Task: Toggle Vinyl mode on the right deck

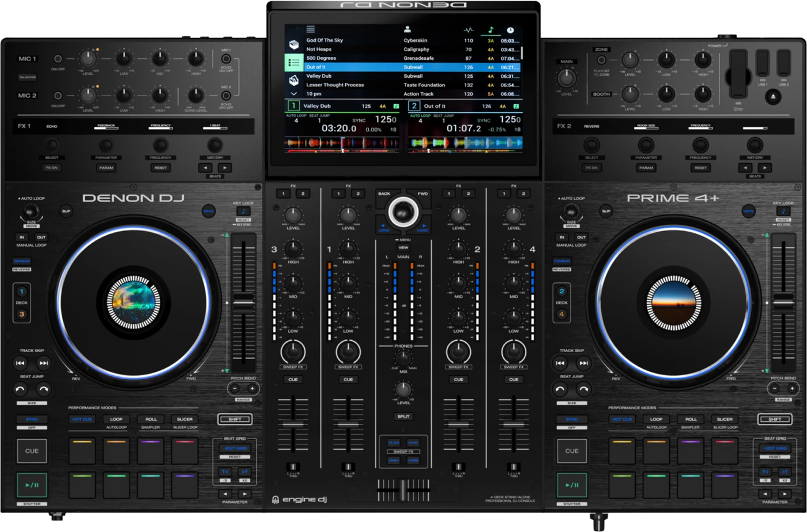Action: (x=748, y=211)
